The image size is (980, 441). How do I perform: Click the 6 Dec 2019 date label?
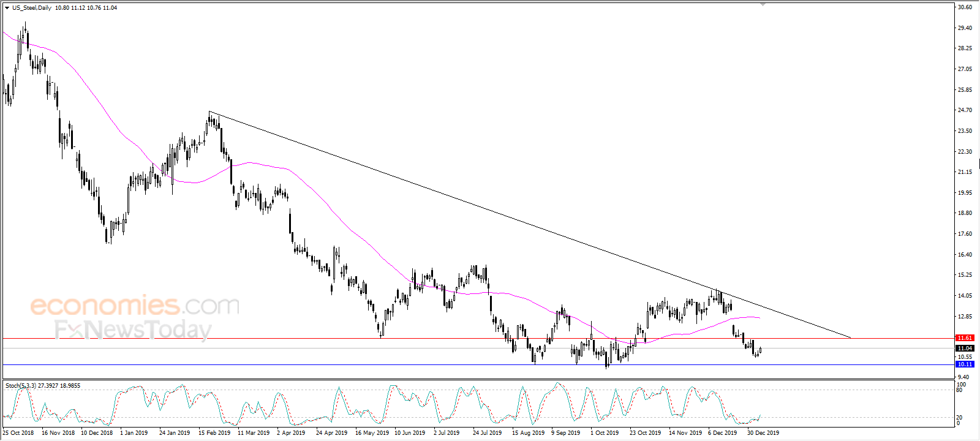coord(723,433)
